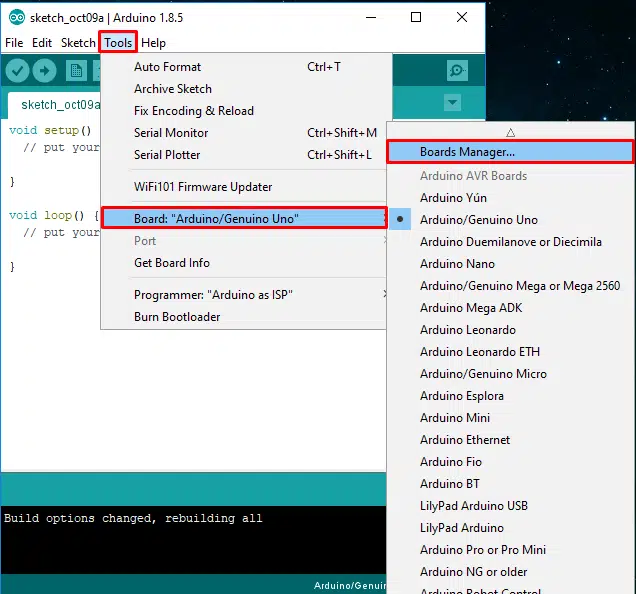Expand the Port submenu
Viewport: 636px width, 594px height.
pos(244,241)
